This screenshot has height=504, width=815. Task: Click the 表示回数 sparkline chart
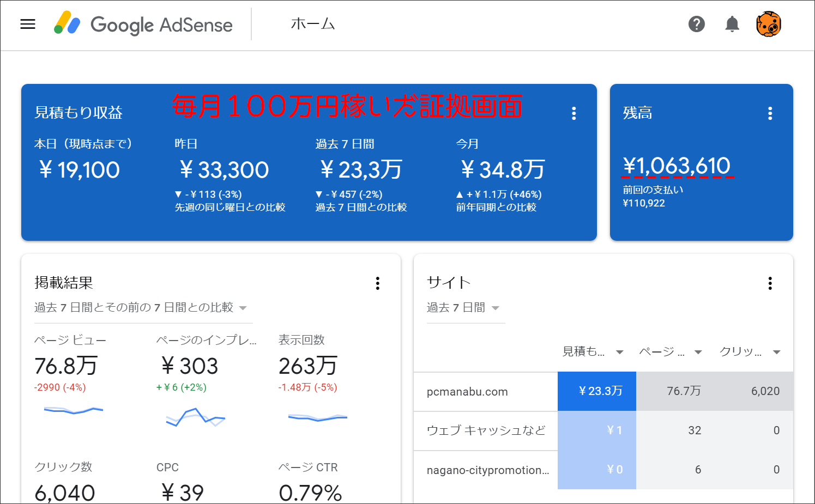(x=318, y=417)
